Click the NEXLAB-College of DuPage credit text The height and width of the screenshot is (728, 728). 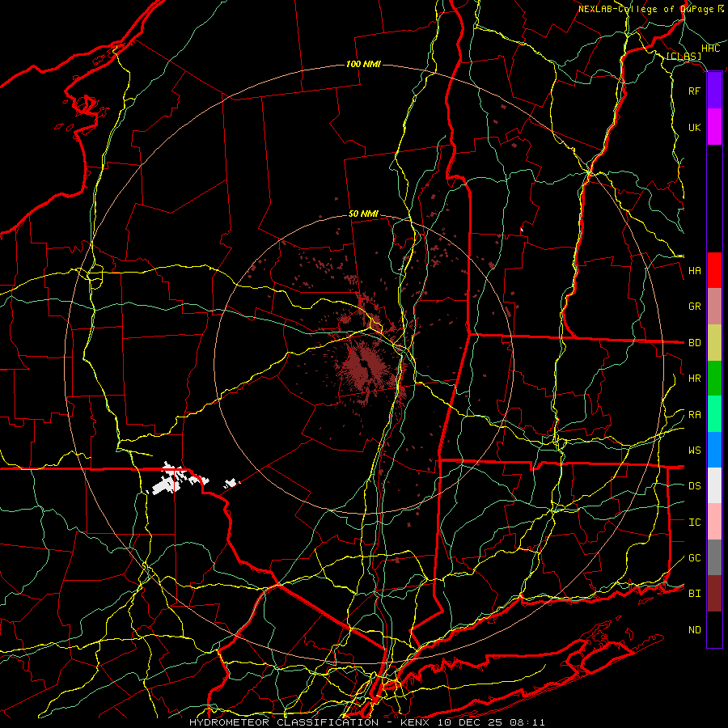coord(651,9)
